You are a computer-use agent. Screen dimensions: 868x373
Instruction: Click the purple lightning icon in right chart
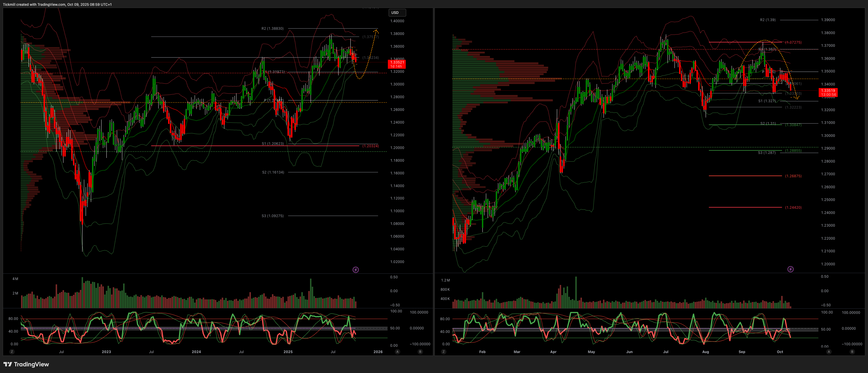click(x=790, y=269)
